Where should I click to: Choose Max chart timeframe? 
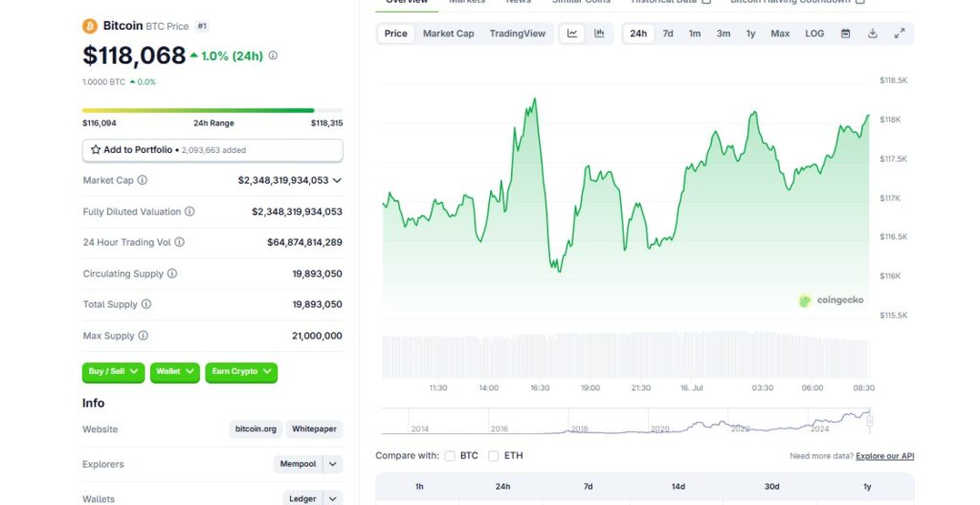(780, 33)
